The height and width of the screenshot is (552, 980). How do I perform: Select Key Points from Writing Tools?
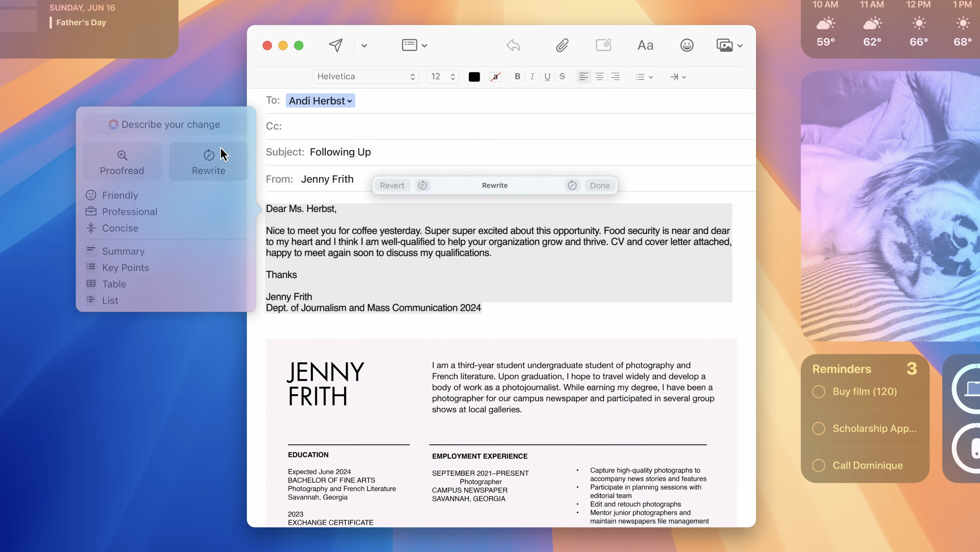pyautogui.click(x=125, y=267)
